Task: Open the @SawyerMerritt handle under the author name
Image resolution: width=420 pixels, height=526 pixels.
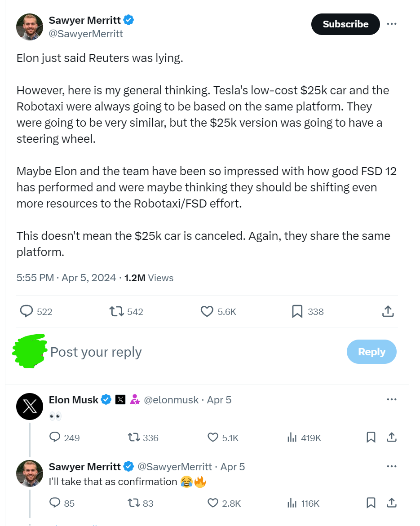Action: [86, 34]
